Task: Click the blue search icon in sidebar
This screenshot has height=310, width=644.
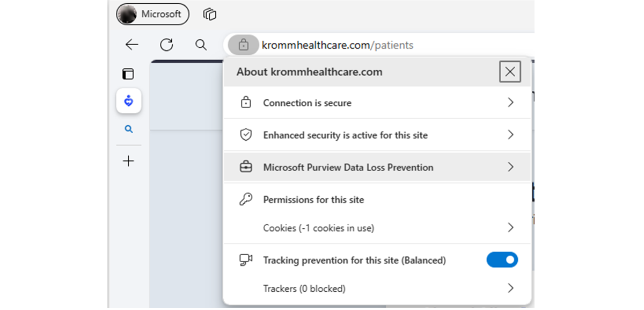Action: 128,129
